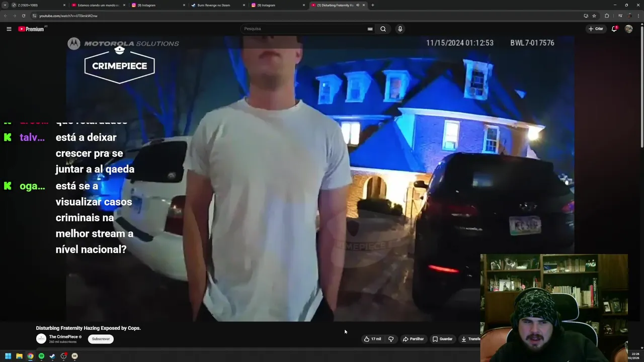Click the Transferir download button
Screen dimensions: 644x362
(x=470, y=339)
